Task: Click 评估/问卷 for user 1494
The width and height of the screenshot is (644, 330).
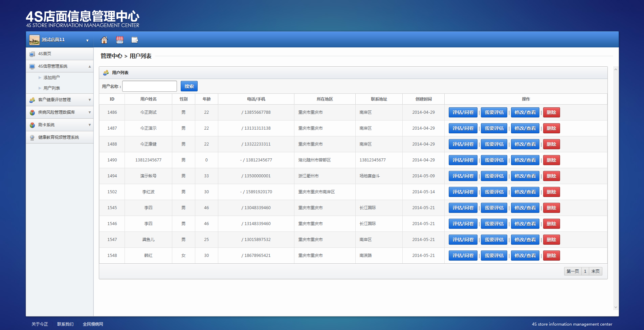Action: pos(463,176)
